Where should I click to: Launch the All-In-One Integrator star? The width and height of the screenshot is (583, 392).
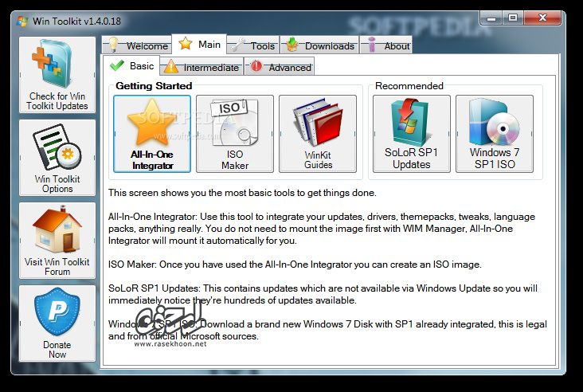coord(152,134)
